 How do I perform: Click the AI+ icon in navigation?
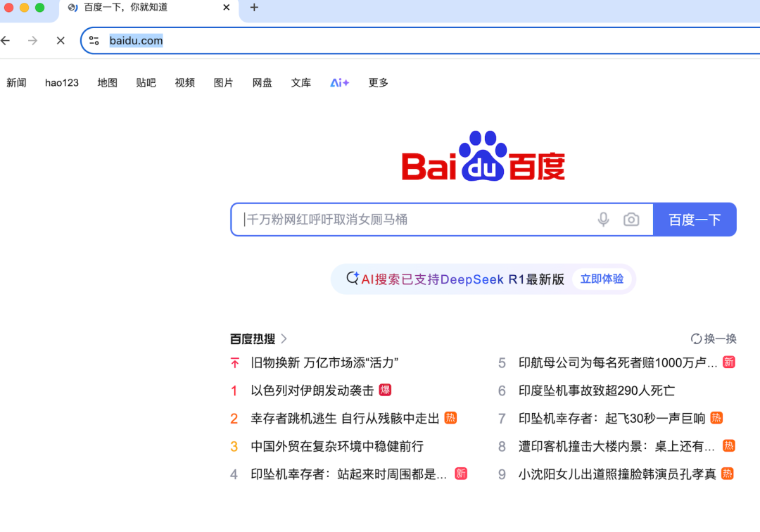tap(339, 83)
